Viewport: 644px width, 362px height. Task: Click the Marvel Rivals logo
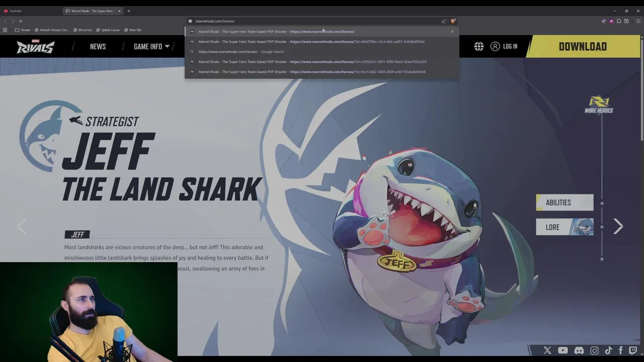35,46
